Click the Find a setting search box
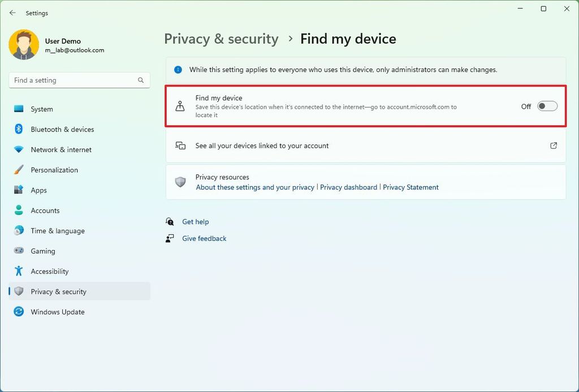579x392 pixels. pyautogui.click(x=79, y=80)
